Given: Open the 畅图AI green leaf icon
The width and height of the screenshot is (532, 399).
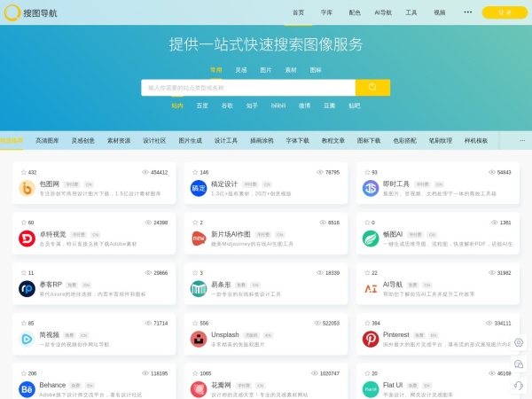Looking at the screenshot, I should pyautogui.click(x=371, y=239).
